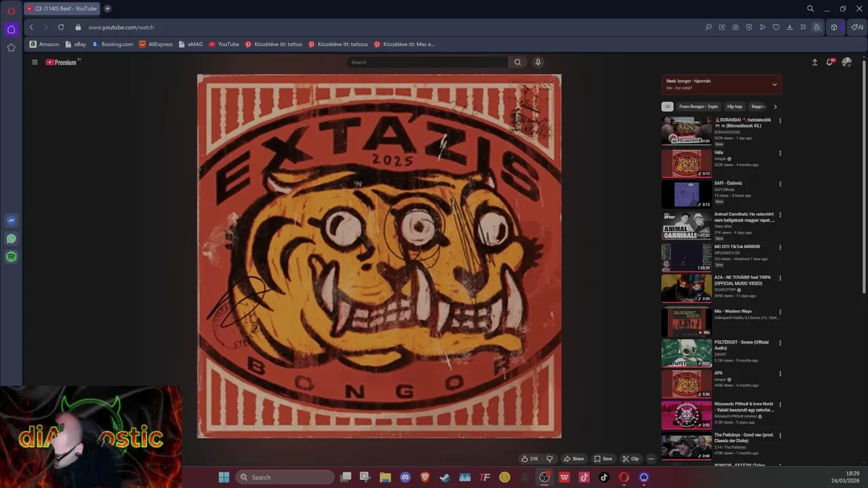
Task: Open the YouTube guide hamburger menu
Action: click(x=35, y=62)
